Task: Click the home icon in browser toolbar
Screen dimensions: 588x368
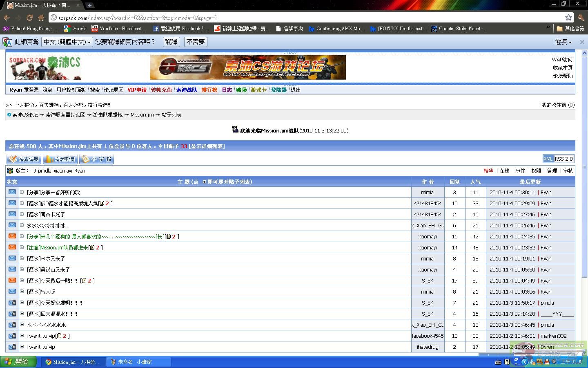Action: coord(41,18)
